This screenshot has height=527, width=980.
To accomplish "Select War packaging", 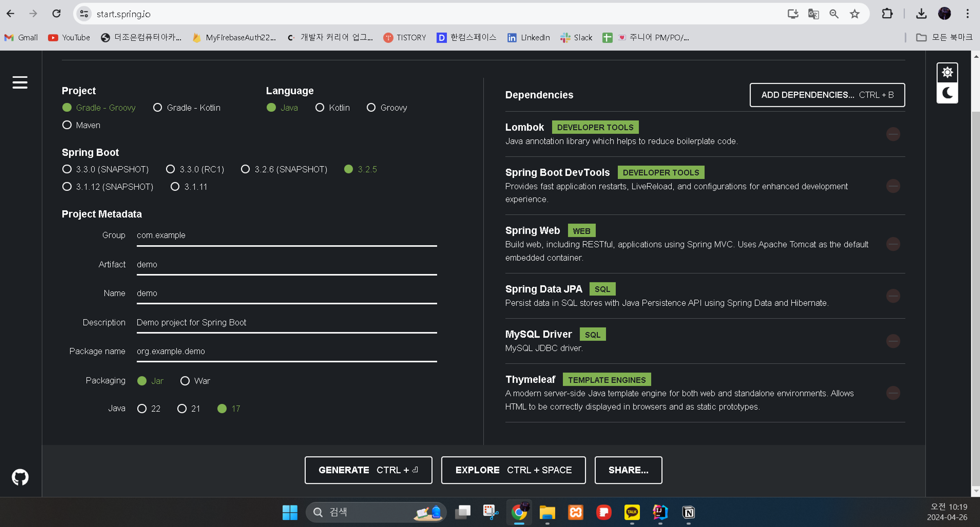I will (x=195, y=381).
